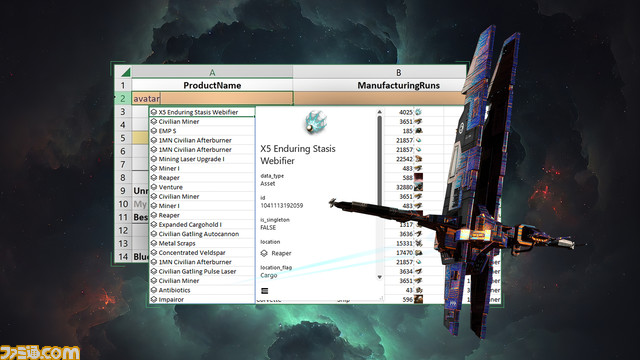Click the Reaper location link in the card

point(281,253)
